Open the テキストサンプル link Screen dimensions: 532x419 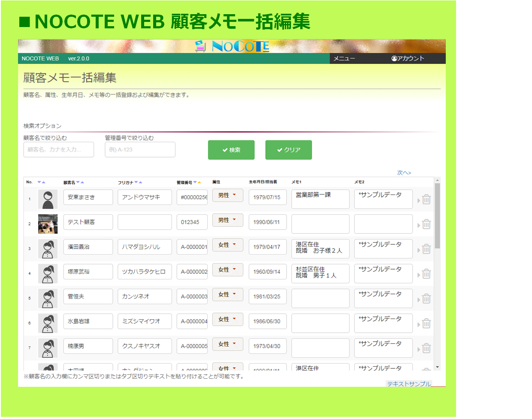tap(408, 384)
